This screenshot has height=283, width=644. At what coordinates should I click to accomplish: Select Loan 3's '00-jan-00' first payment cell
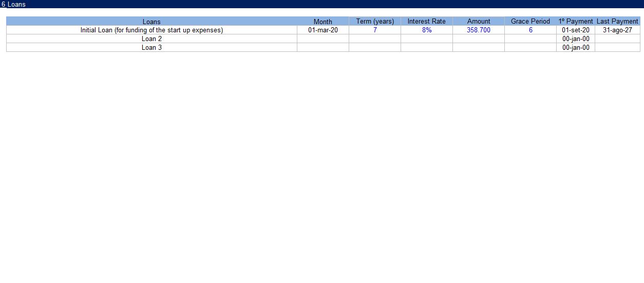point(576,48)
